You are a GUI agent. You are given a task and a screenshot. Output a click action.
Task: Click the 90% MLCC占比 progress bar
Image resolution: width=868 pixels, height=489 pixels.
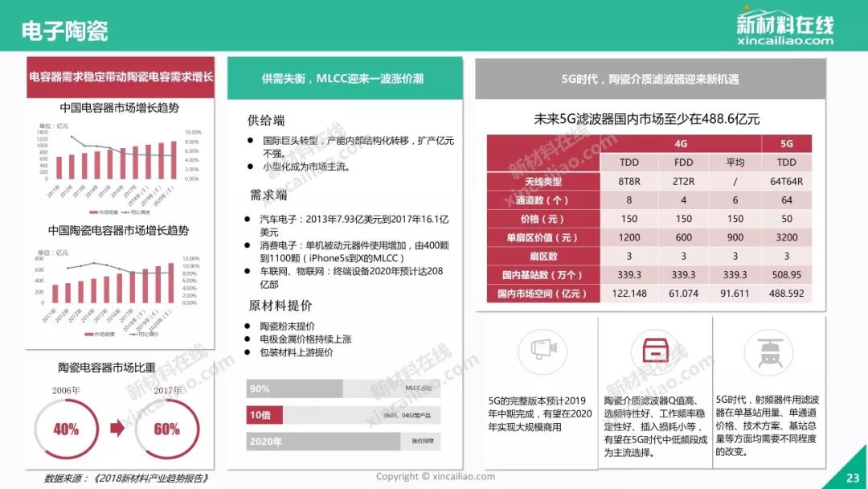[x=342, y=388]
